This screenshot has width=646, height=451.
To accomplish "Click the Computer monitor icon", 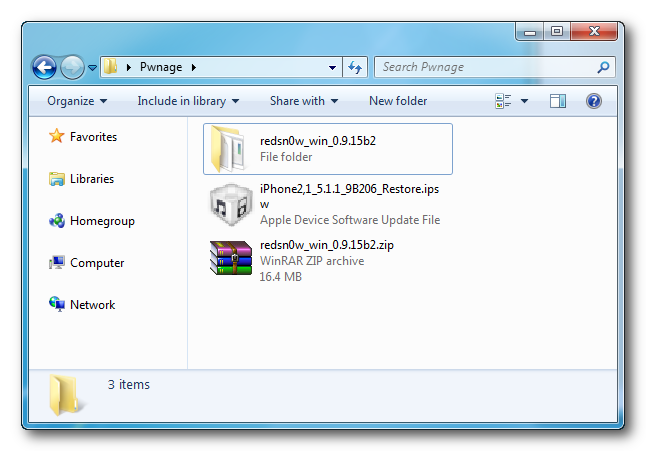I will pyautogui.click(x=56, y=262).
